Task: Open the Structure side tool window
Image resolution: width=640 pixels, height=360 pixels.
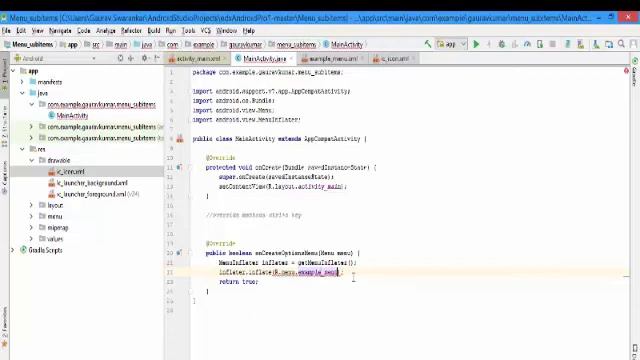Action: click(4, 127)
